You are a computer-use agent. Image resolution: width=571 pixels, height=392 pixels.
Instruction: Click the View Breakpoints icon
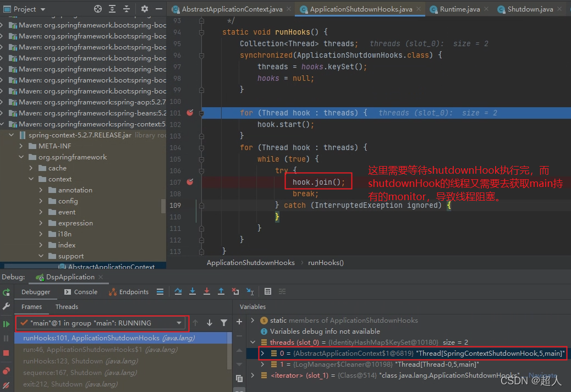click(6, 371)
